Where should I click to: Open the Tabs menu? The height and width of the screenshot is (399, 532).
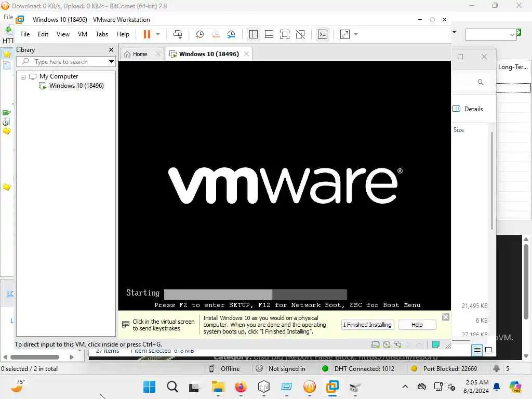coord(101,34)
